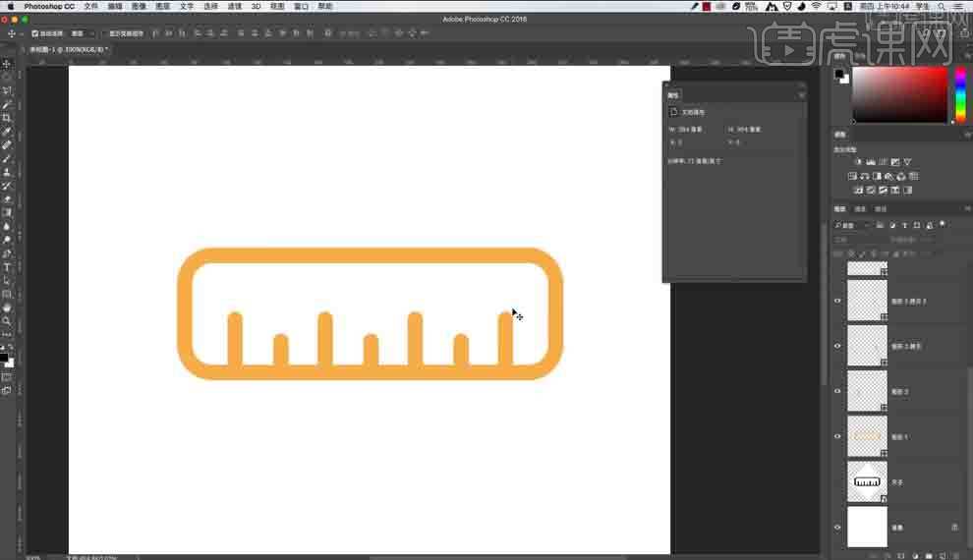Select the History Brush tool
Viewport: 973px width, 560px height.
click(x=7, y=186)
